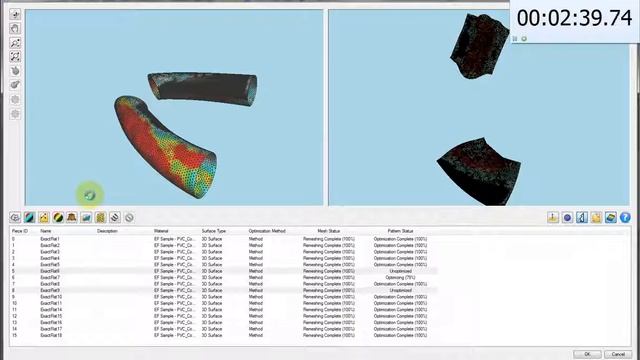This screenshot has height=360, width=640.
Task: Select the ExactFlat5 row
Action: 224,264
